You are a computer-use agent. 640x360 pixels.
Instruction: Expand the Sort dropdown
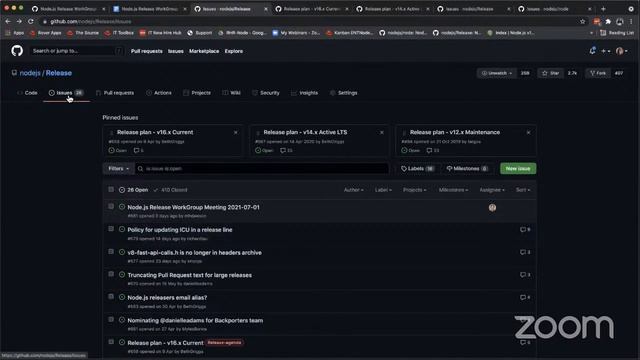click(x=523, y=190)
